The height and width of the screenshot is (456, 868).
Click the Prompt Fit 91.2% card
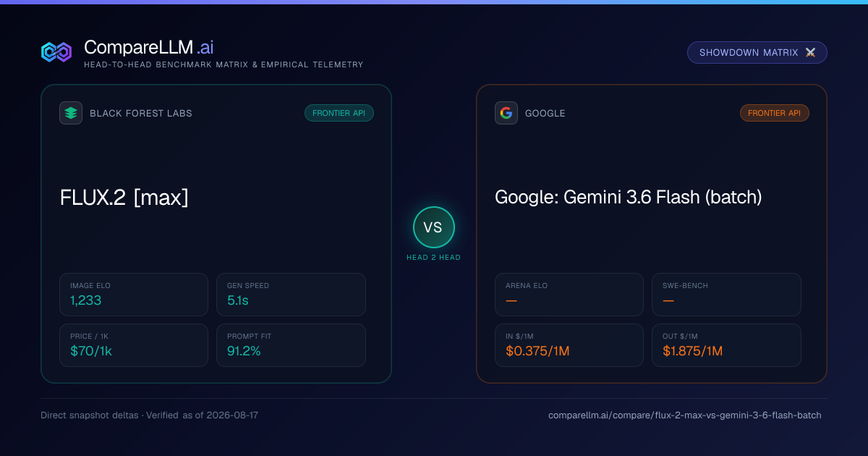(291, 345)
